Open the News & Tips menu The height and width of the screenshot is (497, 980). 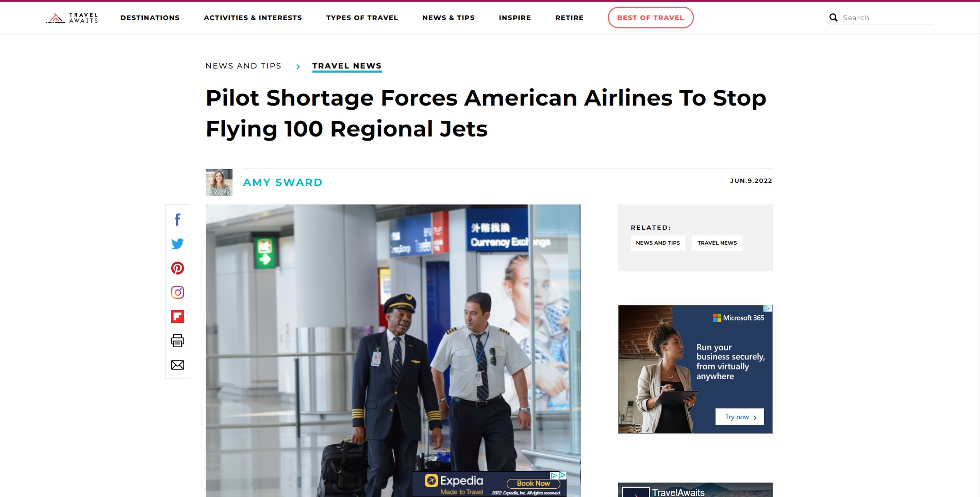point(449,18)
